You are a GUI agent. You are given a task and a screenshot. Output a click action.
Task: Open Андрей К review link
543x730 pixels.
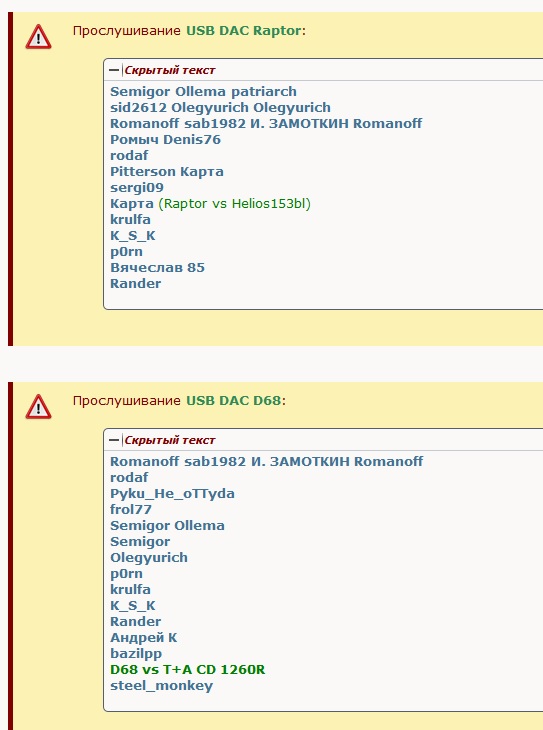point(143,637)
